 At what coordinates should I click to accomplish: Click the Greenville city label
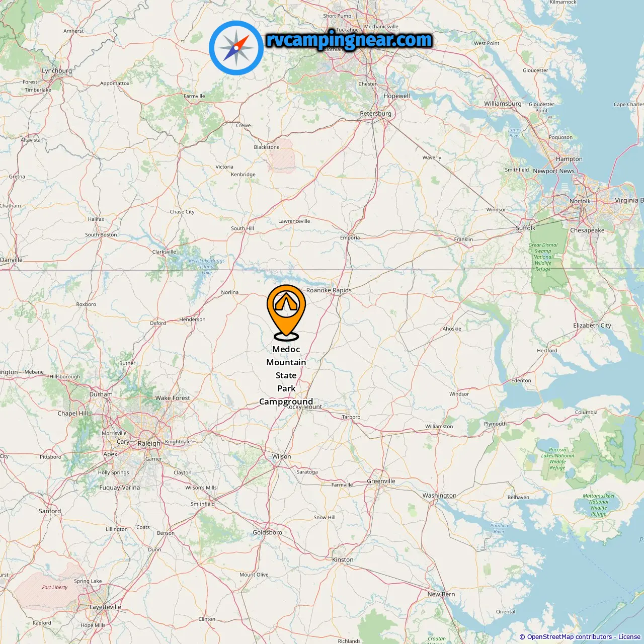click(381, 481)
